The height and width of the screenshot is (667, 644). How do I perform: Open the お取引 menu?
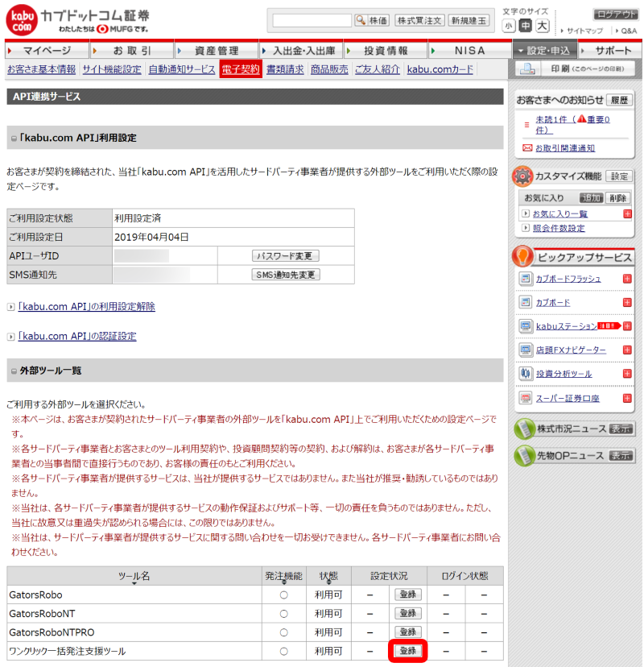point(132,51)
